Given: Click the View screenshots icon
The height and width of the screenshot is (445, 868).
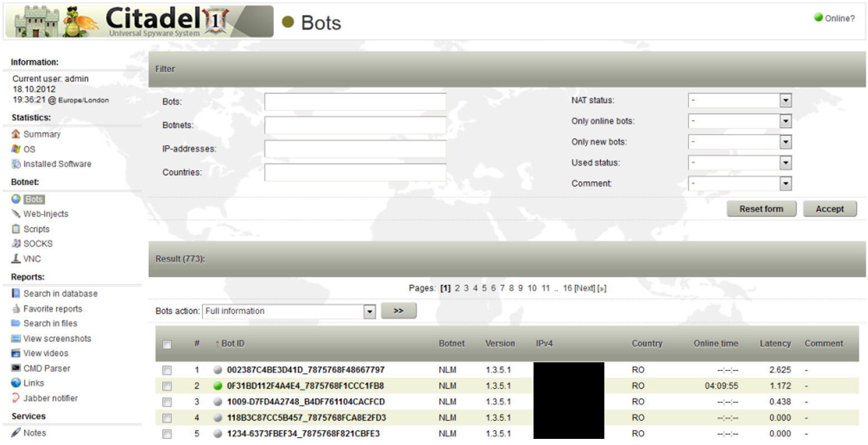Looking at the screenshot, I should pyautogui.click(x=16, y=338).
